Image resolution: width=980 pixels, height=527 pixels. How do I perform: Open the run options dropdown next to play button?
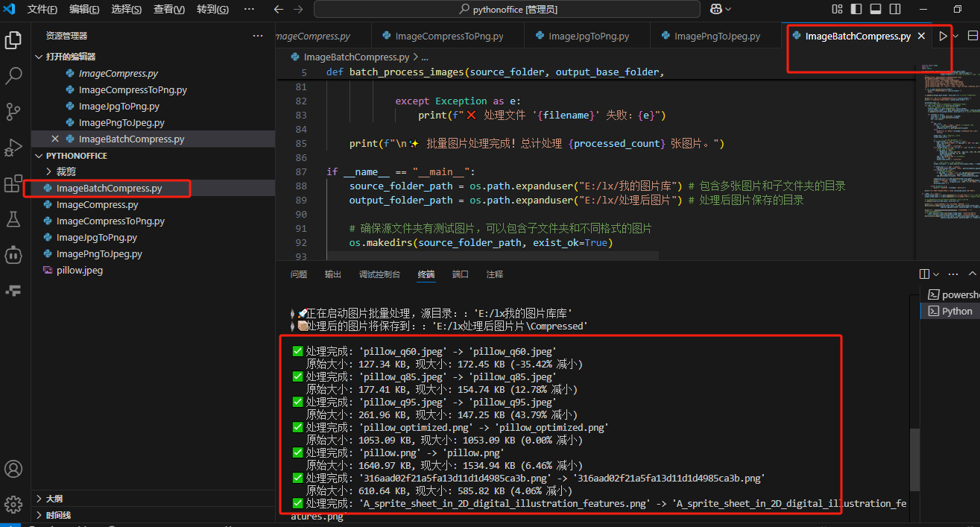tap(957, 36)
